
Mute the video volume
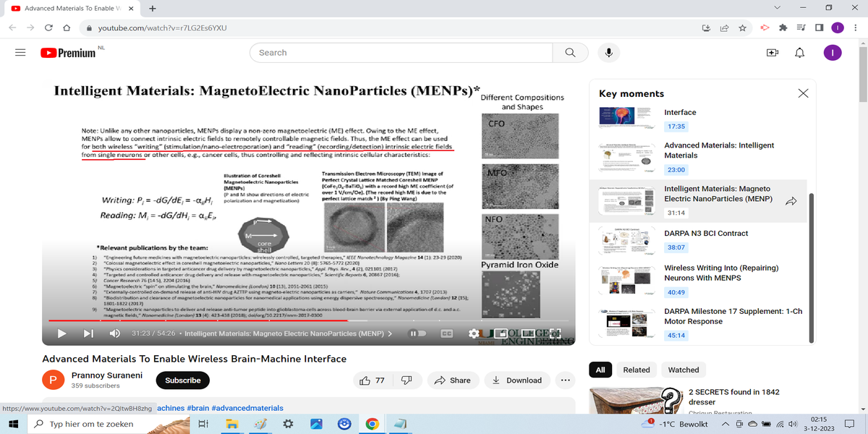(x=114, y=334)
